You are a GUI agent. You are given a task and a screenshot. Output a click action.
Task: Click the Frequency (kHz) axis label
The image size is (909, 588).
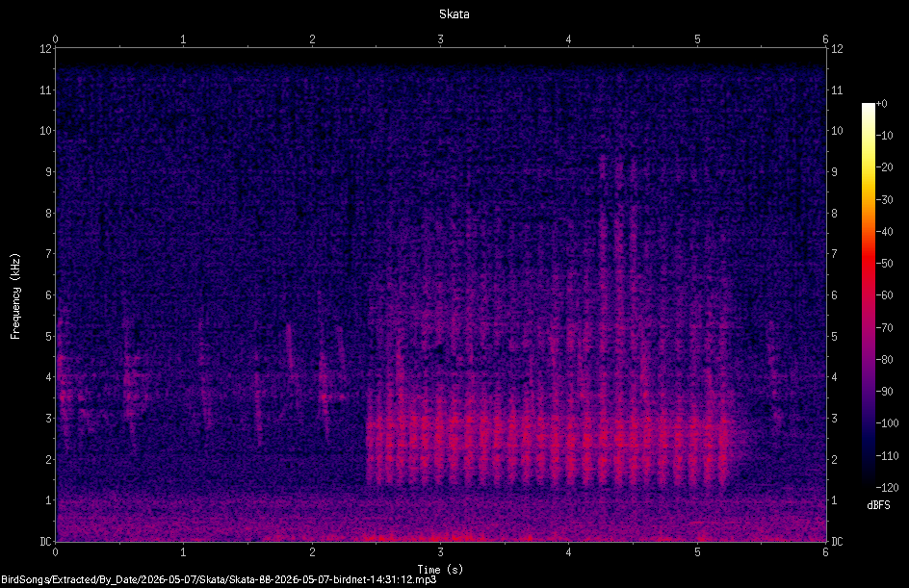[x=15, y=295]
